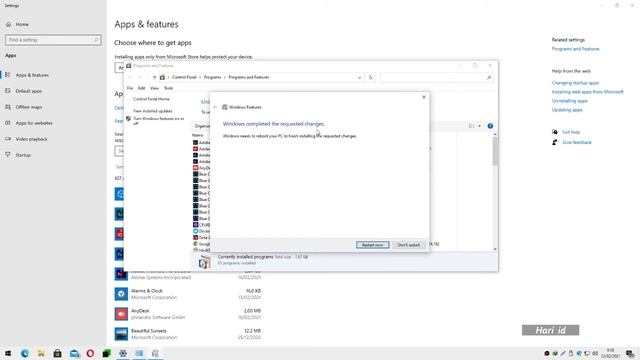Click Control Panel in address breadcrumb
The width and height of the screenshot is (640, 360).
click(x=184, y=77)
